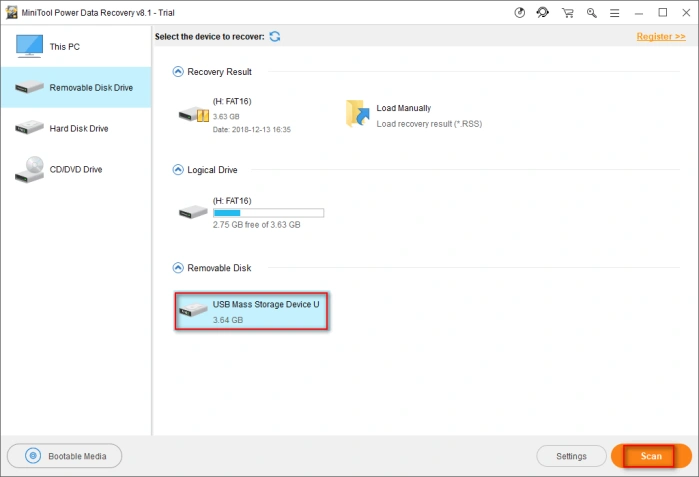Image resolution: width=699 pixels, height=477 pixels.
Task: Open the hamburger menu icon
Action: click(x=615, y=13)
